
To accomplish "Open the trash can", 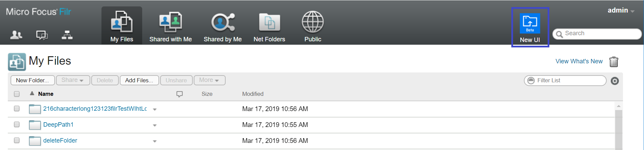I will pos(613,62).
